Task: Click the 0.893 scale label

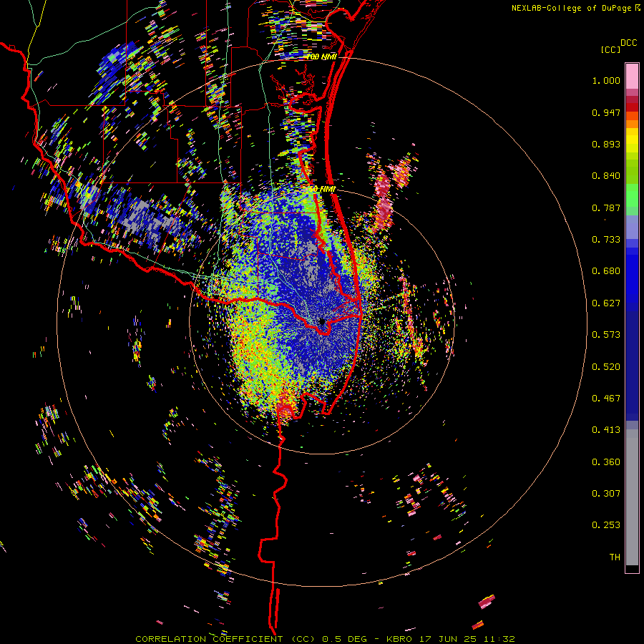Action: pyautogui.click(x=606, y=144)
